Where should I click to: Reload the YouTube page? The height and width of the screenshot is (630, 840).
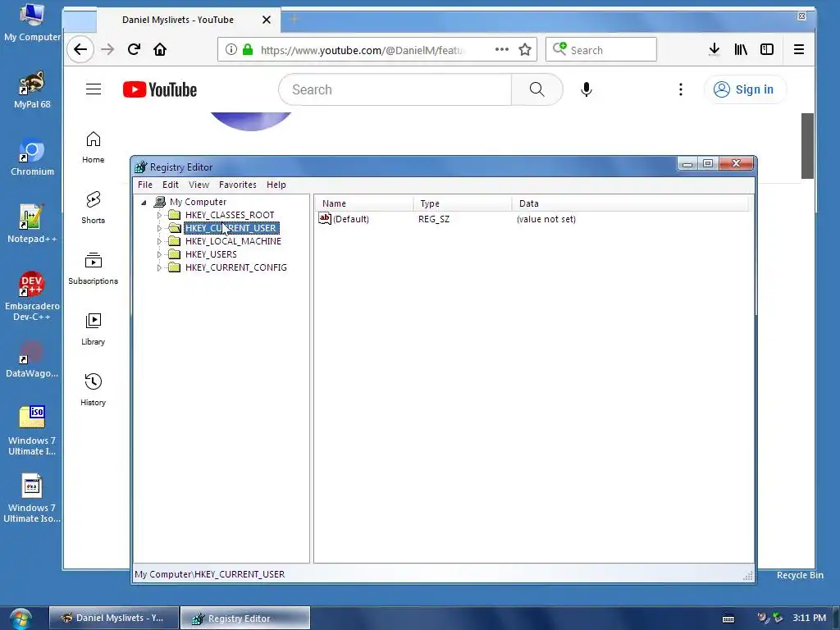click(x=134, y=50)
